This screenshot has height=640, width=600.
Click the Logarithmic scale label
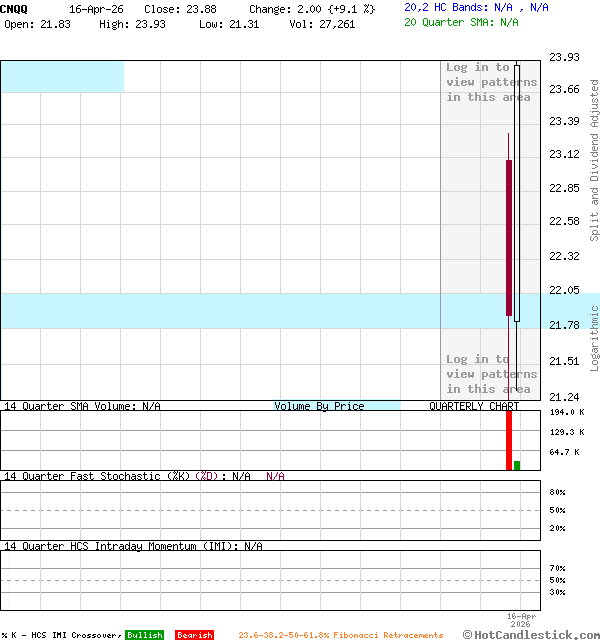click(594, 338)
